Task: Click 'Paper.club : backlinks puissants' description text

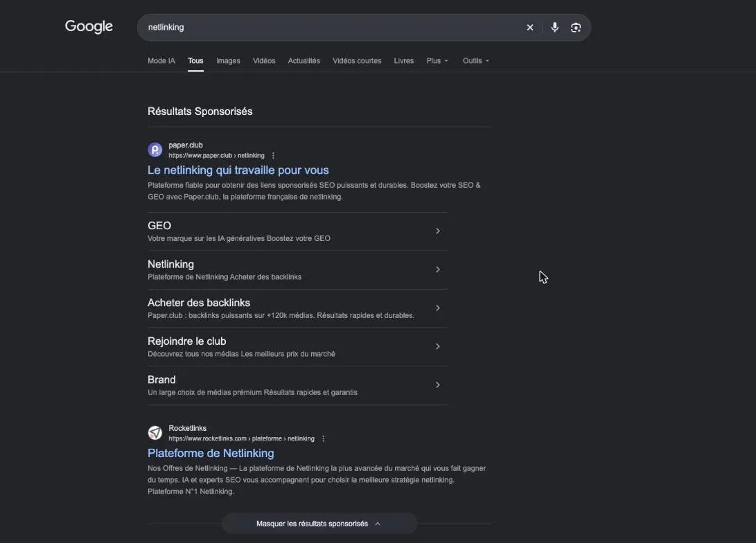Action: tap(281, 316)
